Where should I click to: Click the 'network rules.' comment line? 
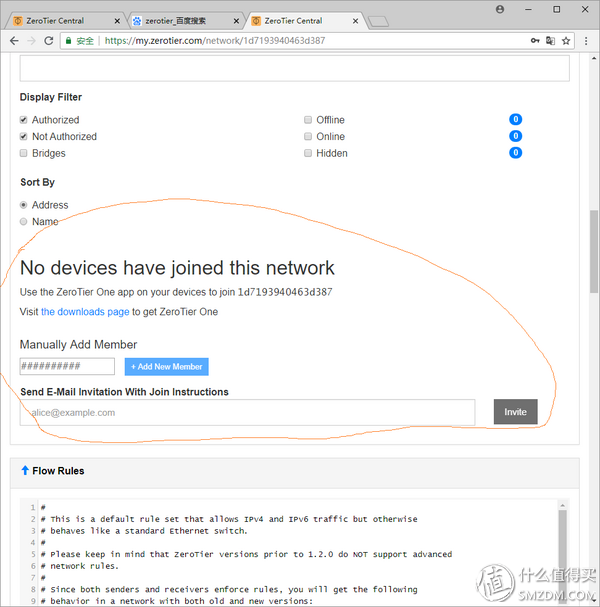pos(80,566)
